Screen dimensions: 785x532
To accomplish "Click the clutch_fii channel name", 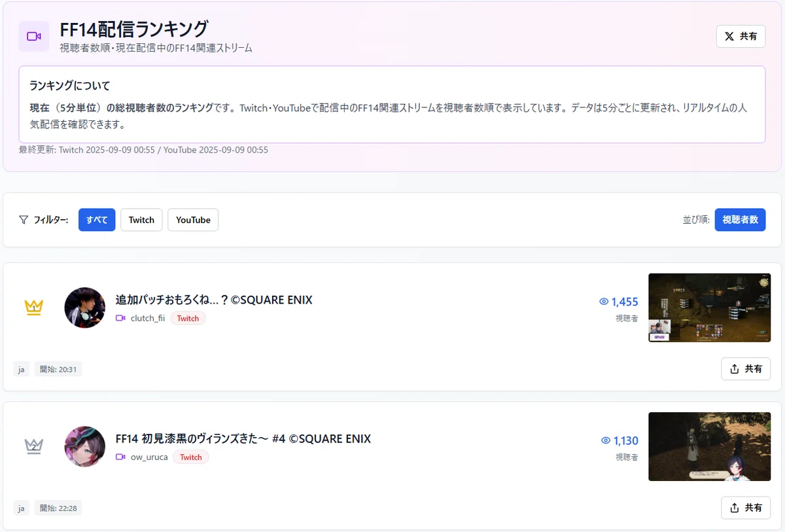I will point(148,318).
